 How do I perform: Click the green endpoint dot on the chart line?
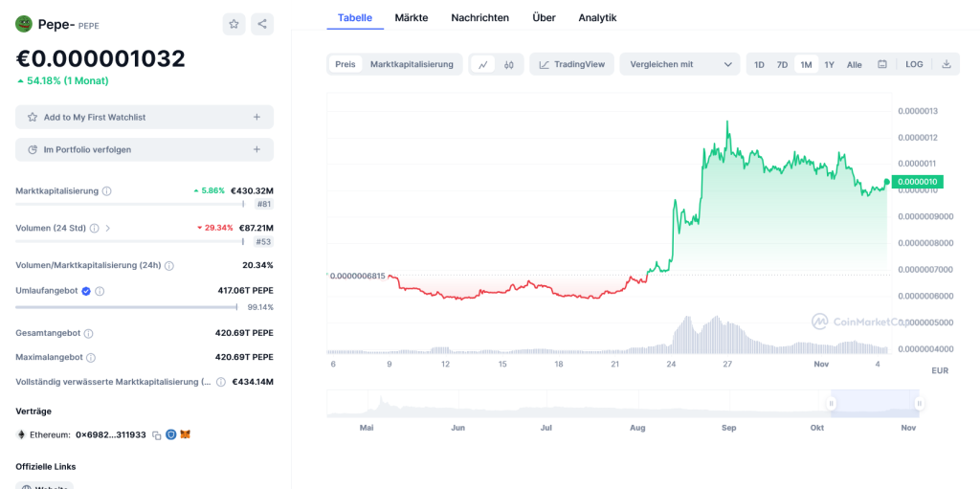(887, 182)
